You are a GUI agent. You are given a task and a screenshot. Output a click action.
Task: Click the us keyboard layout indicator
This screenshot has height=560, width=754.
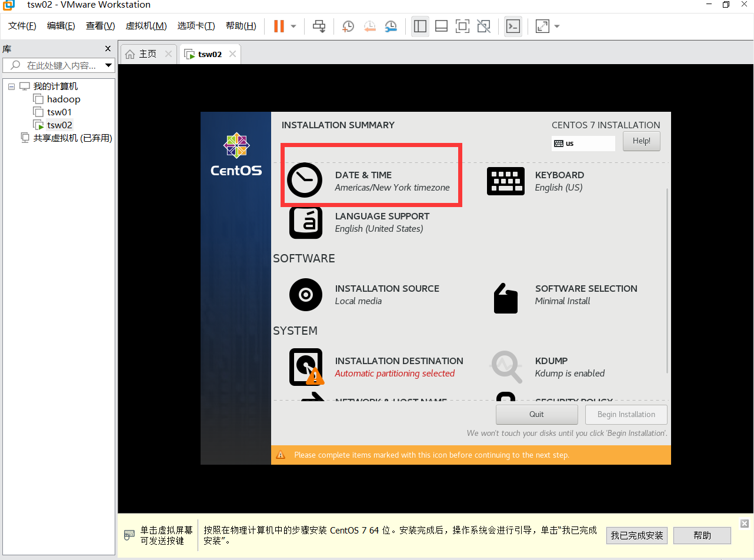click(x=583, y=143)
